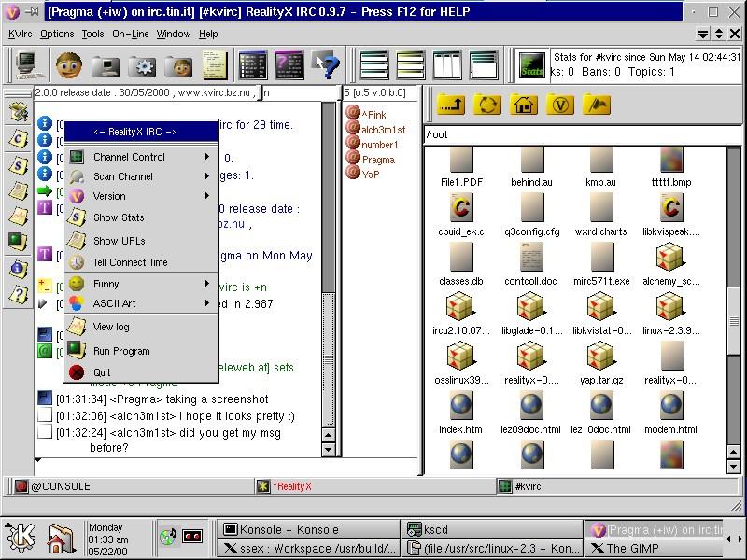Click the purple question-mark window toolbar icon
The image size is (747, 560).
point(289,65)
